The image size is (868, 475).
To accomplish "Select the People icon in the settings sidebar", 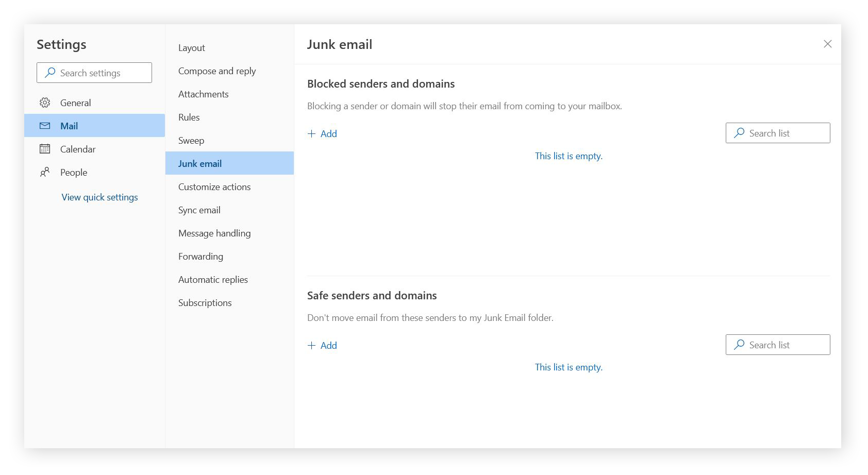I will click(45, 172).
